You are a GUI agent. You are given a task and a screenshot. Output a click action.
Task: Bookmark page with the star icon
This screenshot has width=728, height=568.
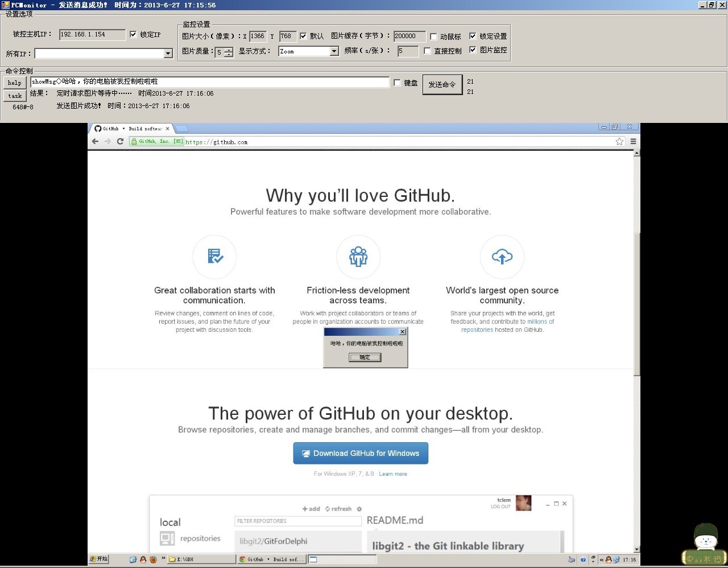click(x=619, y=142)
